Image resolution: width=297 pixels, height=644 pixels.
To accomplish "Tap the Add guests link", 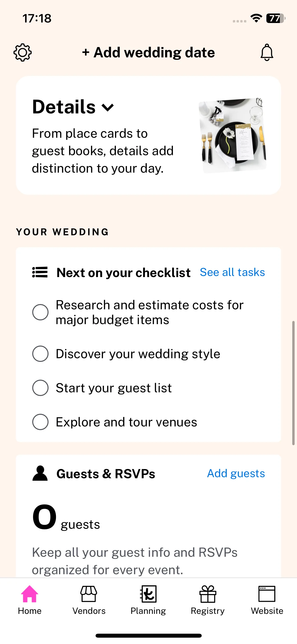I will (236, 473).
